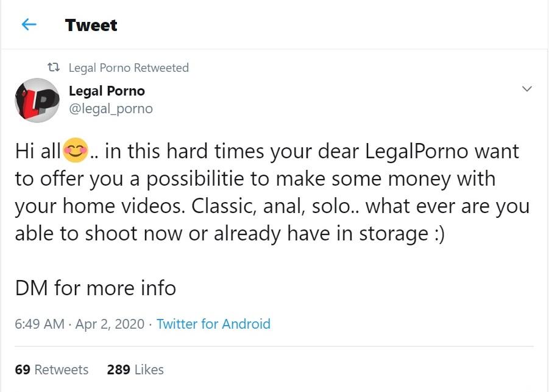Open the 'Twitter for Android' source link
Screen dimensions: 549x392
click(213, 324)
